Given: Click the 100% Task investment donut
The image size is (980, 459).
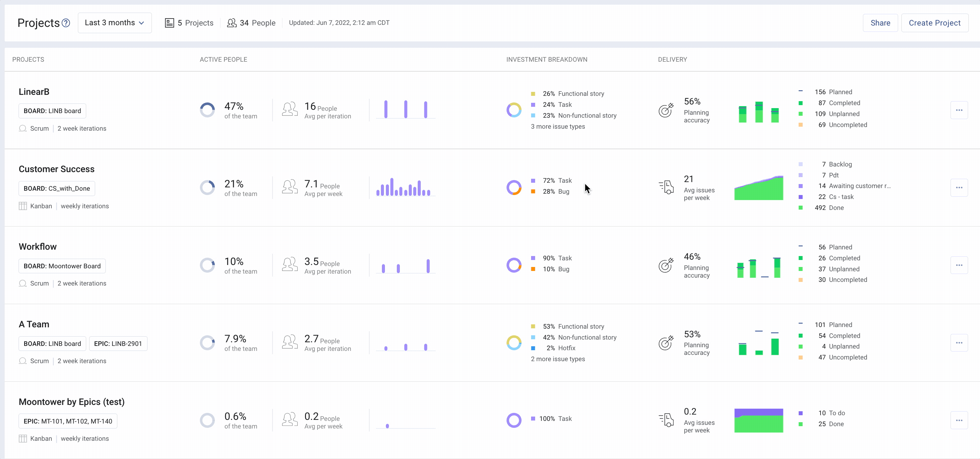Looking at the screenshot, I should coord(514,420).
